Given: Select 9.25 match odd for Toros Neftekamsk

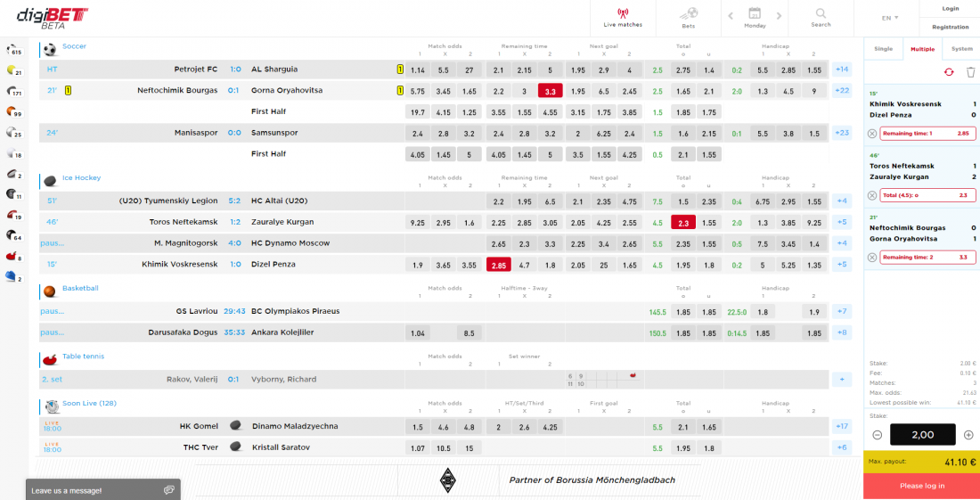Looking at the screenshot, I should click(x=418, y=222).
